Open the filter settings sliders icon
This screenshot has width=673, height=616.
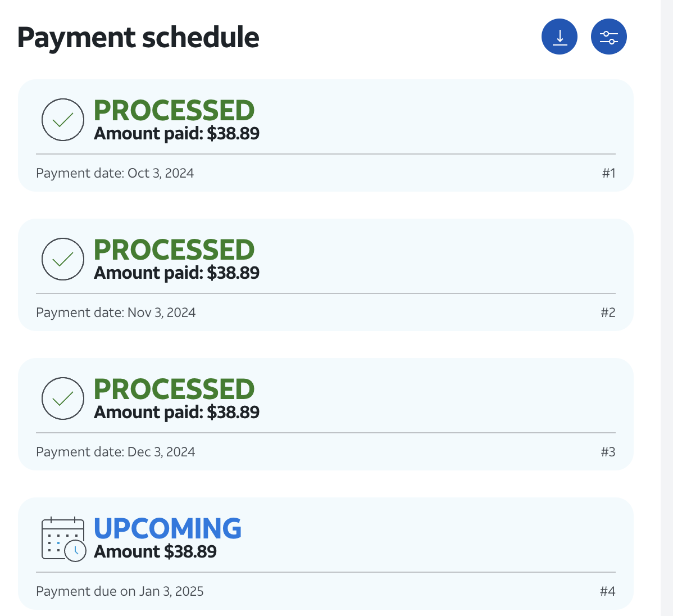(608, 37)
